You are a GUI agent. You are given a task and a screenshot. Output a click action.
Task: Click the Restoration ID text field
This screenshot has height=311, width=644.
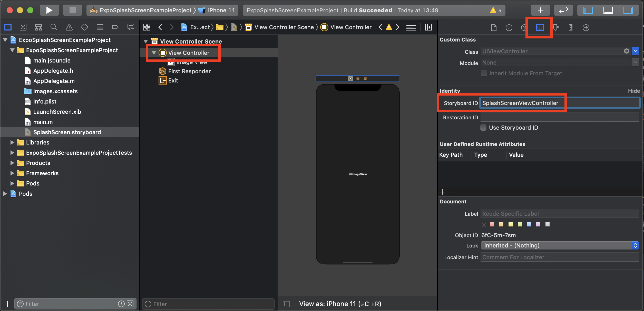click(559, 117)
